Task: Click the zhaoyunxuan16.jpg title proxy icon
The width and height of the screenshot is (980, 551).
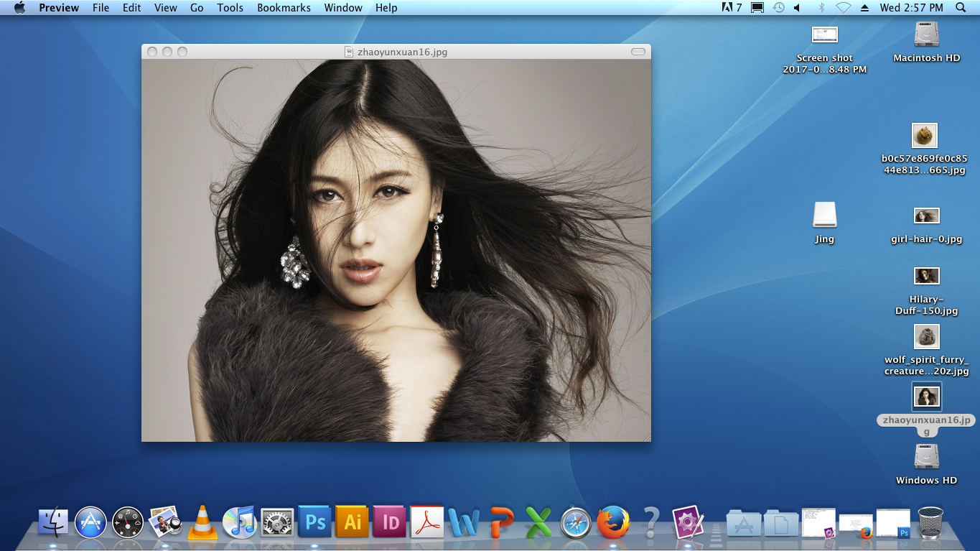Action: click(350, 52)
